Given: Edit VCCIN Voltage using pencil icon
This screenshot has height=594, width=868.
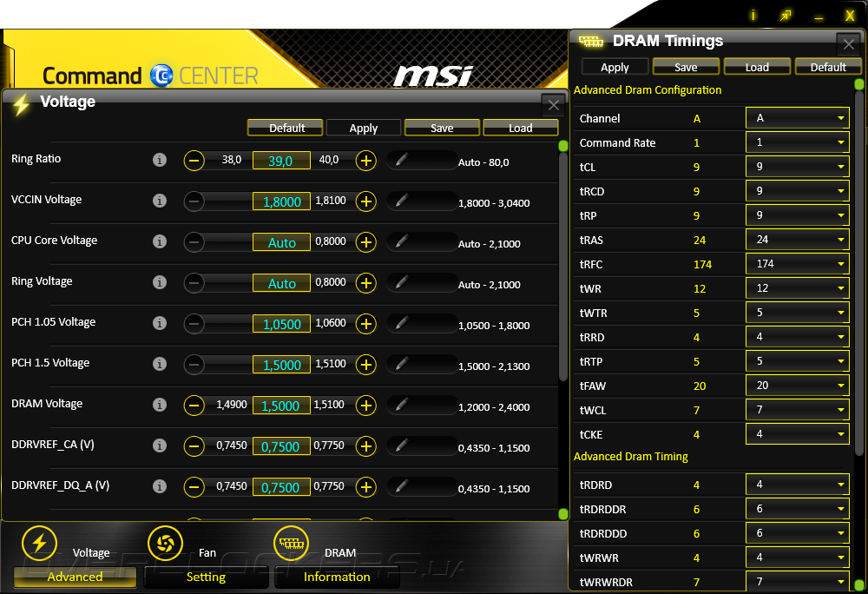Looking at the screenshot, I should pyautogui.click(x=402, y=201).
